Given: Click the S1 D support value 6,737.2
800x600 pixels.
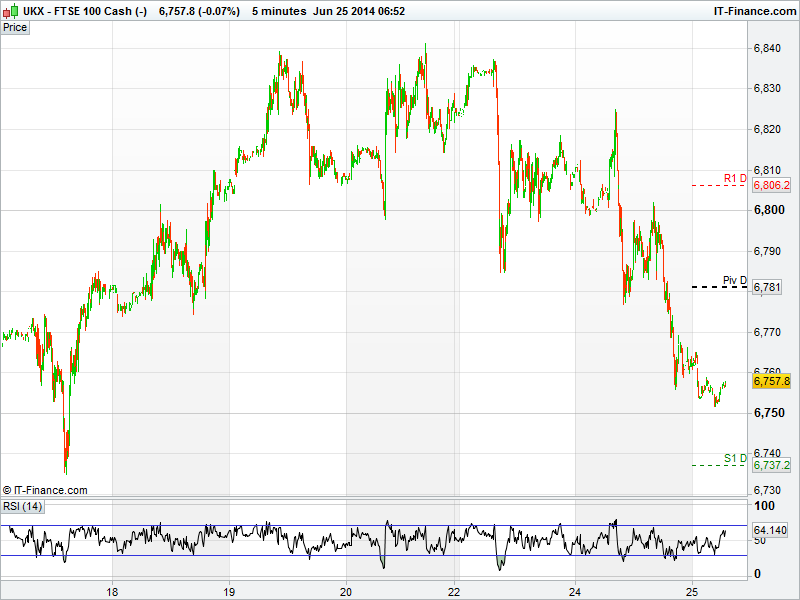Looking at the screenshot, I should tap(771, 466).
